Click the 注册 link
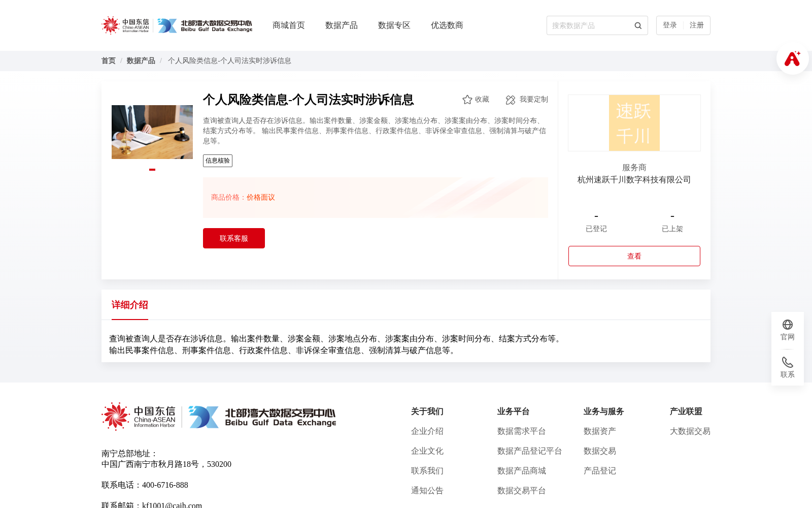Viewport: 812px width, 508px height. [x=697, y=25]
